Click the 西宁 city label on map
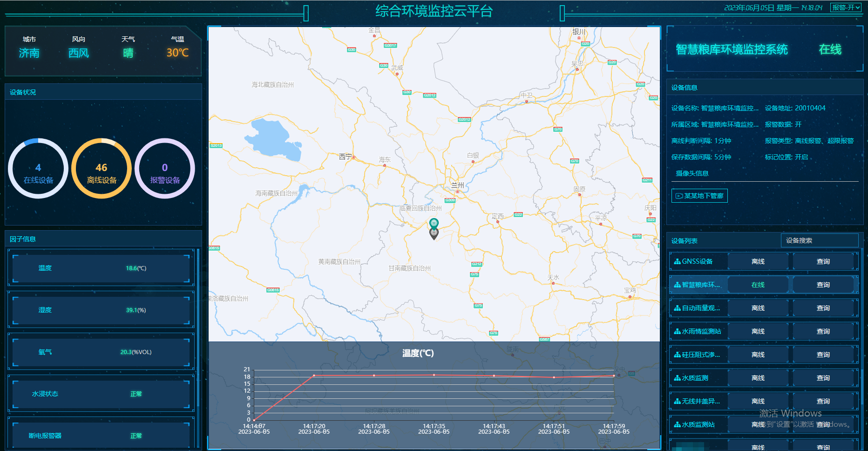Viewport: 868px width, 451px height. [x=345, y=157]
